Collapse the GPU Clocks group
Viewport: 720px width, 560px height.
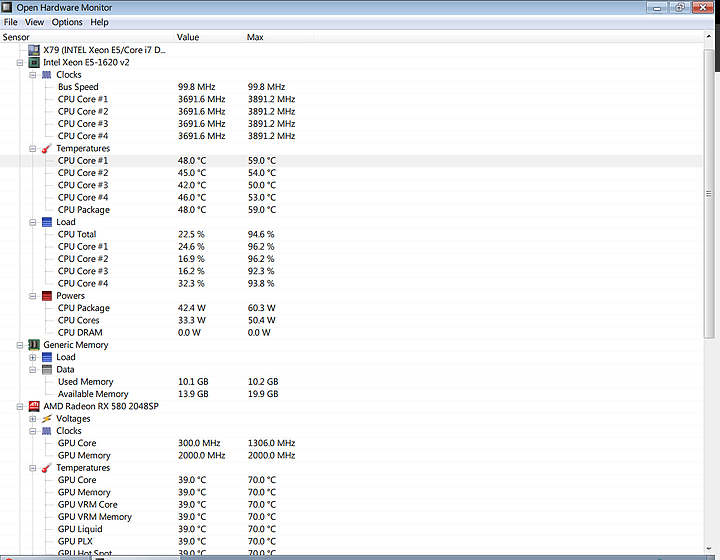point(33,431)
